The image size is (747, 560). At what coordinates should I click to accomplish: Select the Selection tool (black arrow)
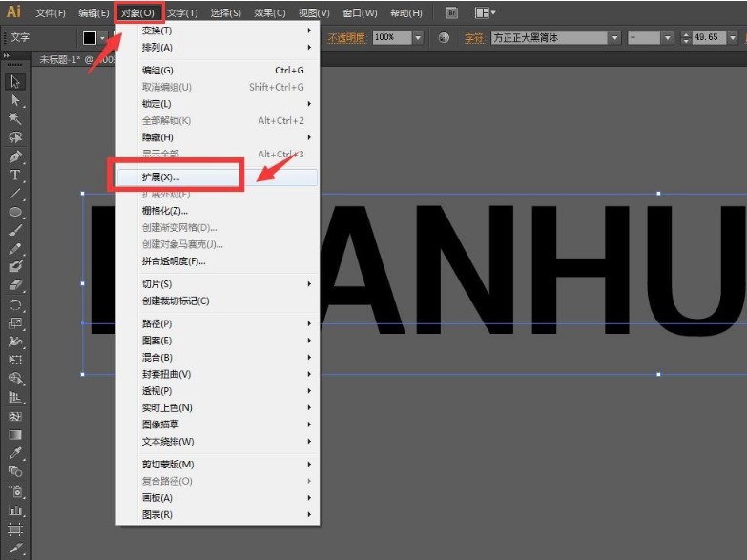15,82
